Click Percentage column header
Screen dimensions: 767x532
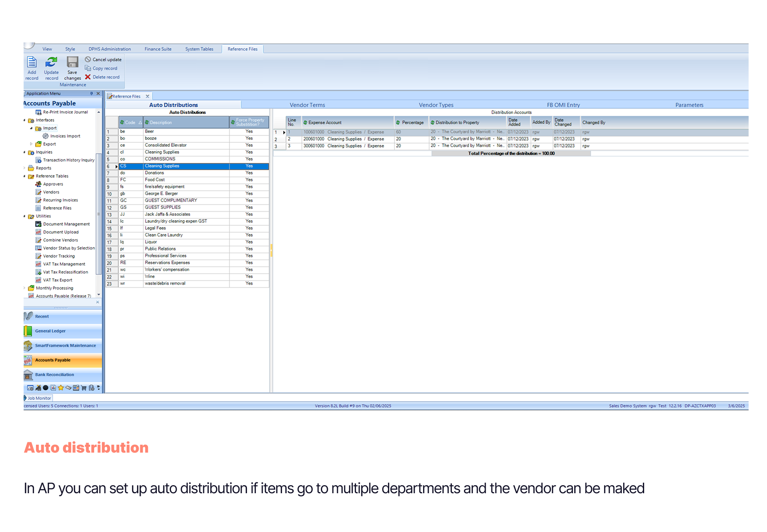coord(411,122)
